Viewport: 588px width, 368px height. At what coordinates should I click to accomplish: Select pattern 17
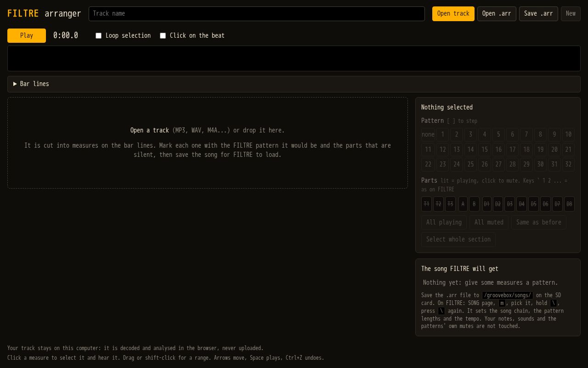(x=512, y=149)
